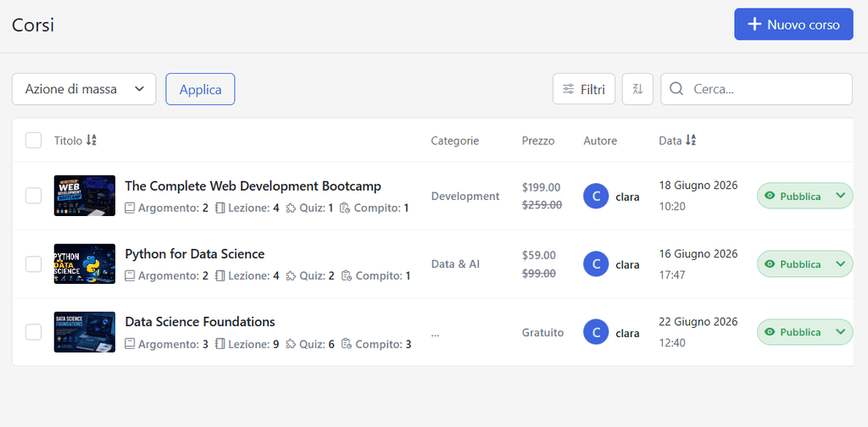
Task: Click the Applica button
Action: tap(200, 89)
